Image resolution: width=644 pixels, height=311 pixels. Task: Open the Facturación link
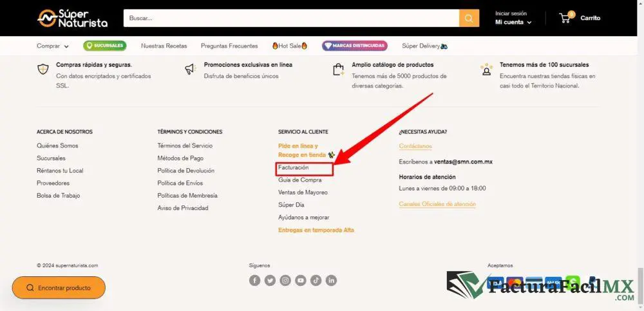coord(293,167)
